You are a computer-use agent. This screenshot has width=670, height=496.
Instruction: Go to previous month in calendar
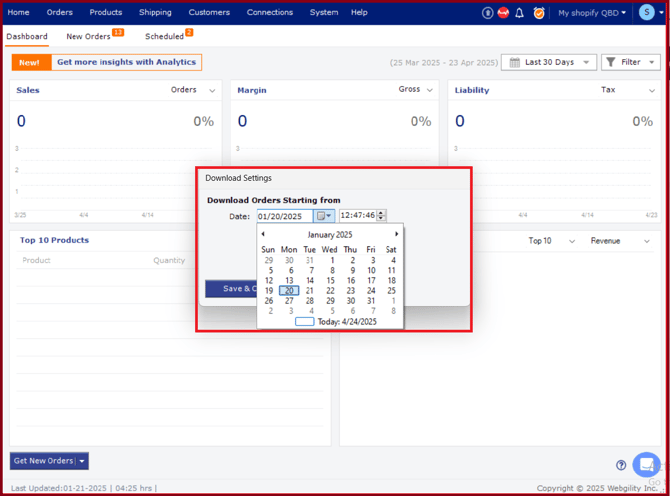click(x=263, y=234)
